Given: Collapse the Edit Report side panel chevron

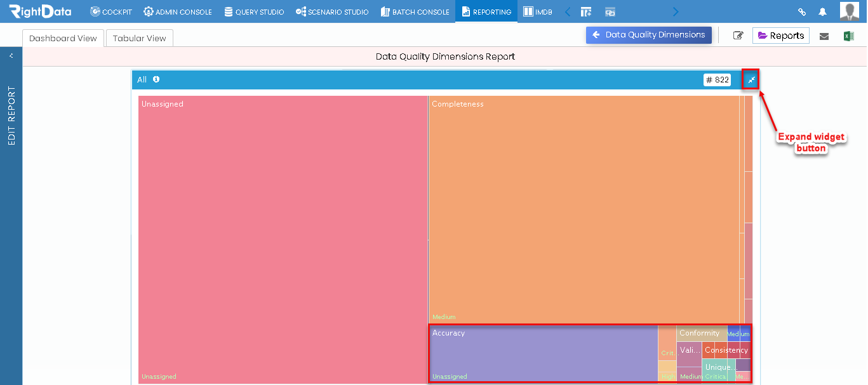Looking at the screenshot, I should tap(11, 56).
